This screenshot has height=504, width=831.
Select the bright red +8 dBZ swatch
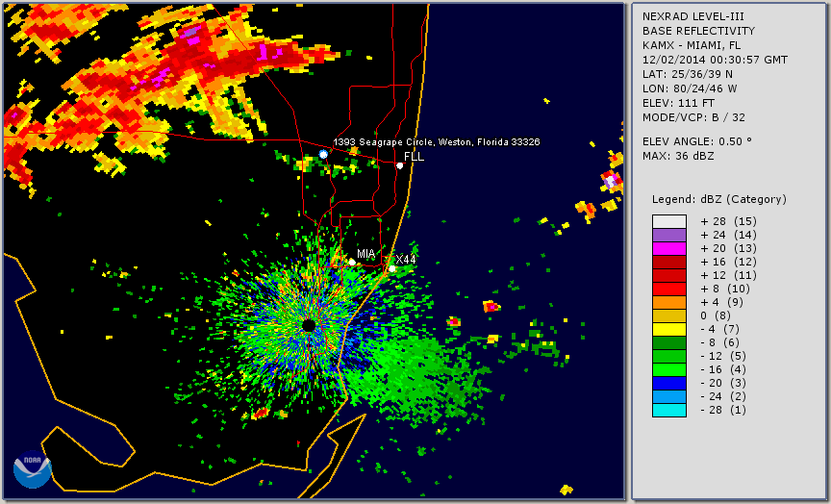point(669,289)
